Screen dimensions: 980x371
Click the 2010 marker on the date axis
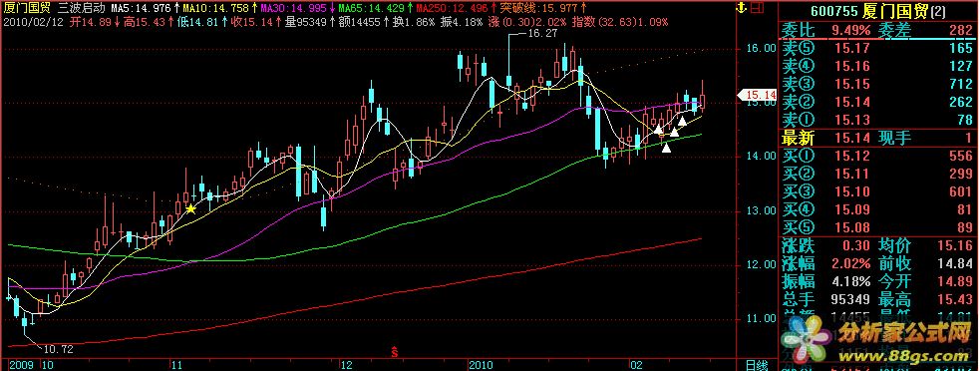481,364
